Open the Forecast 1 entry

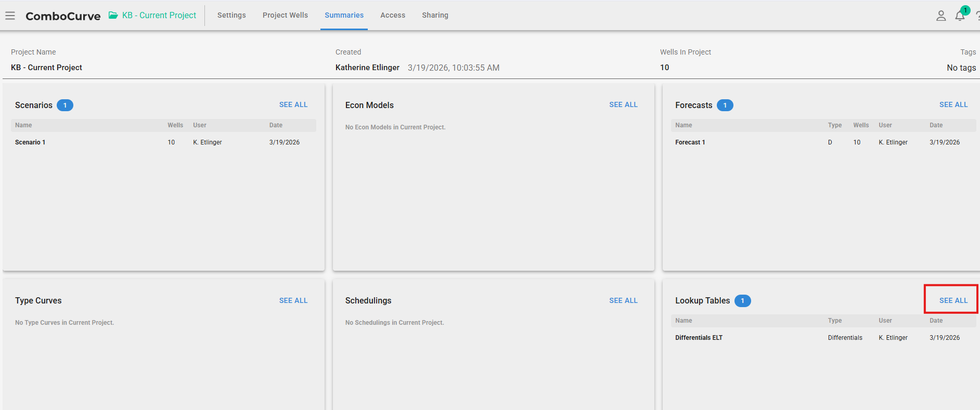point(690,142)
